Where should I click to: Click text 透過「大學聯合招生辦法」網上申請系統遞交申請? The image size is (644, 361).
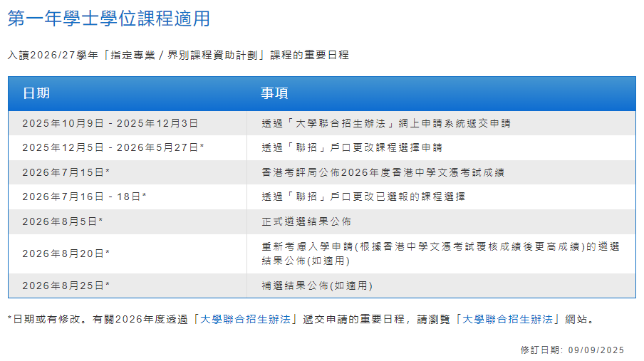click(x=386, y=123)
